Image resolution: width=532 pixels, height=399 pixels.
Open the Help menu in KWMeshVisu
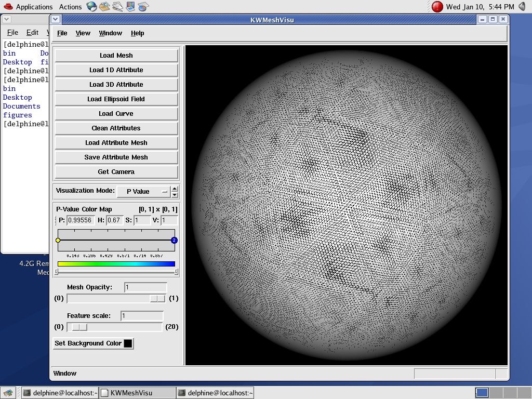[x=137, y=33]
